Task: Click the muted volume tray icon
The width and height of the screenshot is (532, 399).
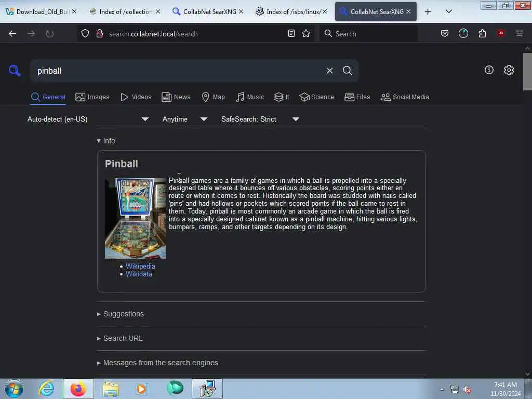Action: (467, 390)
